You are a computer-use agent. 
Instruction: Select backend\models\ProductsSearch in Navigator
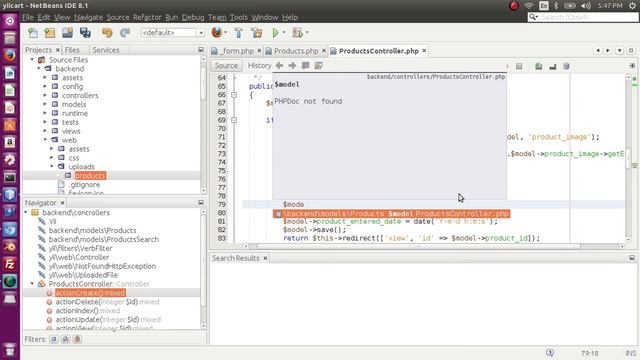click(x=104, y=239)
